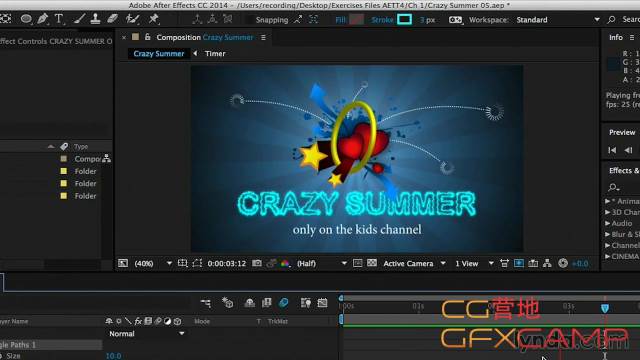
Task: Select the Eraser tool
Action: (112, 19)
